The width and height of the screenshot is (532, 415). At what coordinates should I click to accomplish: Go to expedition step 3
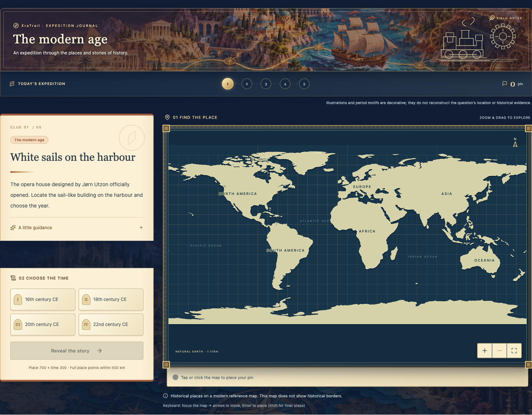coord(266,84)
